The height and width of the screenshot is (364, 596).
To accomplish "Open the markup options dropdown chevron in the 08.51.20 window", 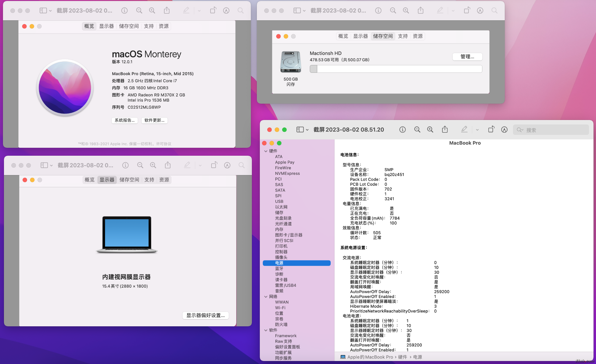I will (477, 130).
